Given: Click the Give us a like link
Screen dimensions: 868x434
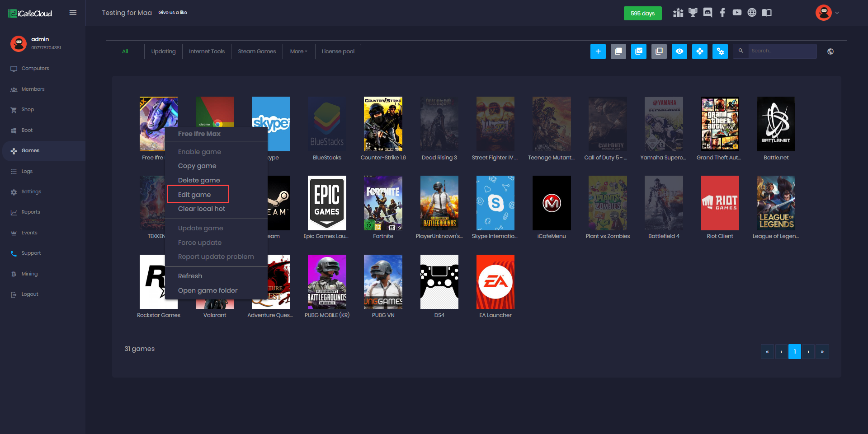Looking at the screenshot, I should tap(173, 13).
